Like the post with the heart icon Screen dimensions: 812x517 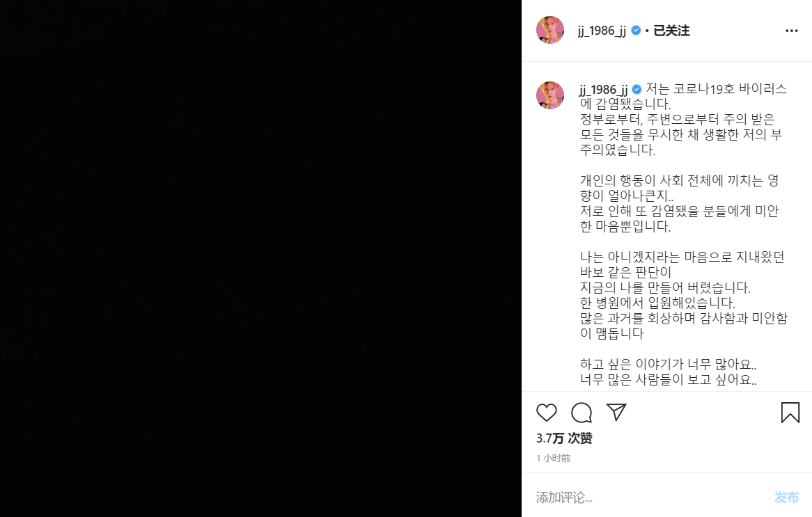547,413
